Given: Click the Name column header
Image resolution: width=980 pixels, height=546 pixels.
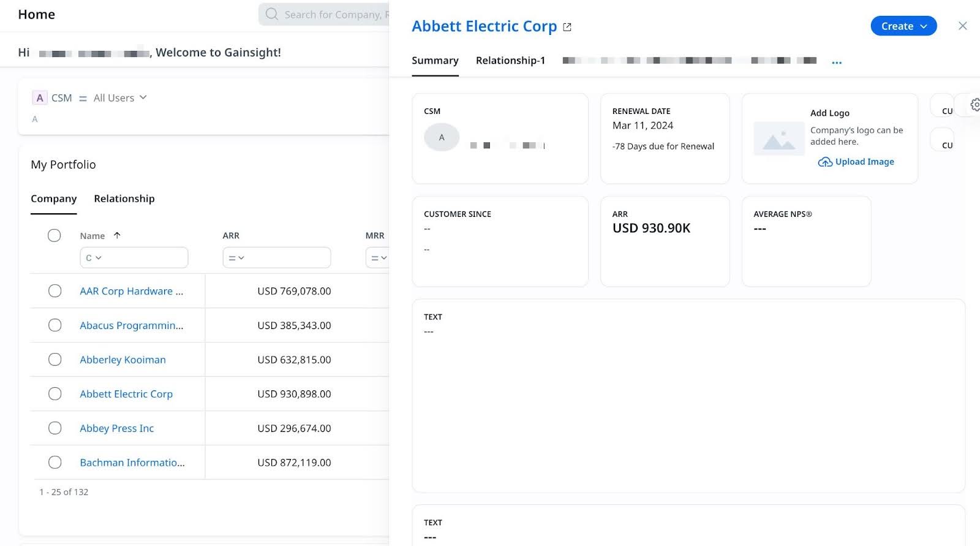Looking at the screenshot, I should pos(92,236).
